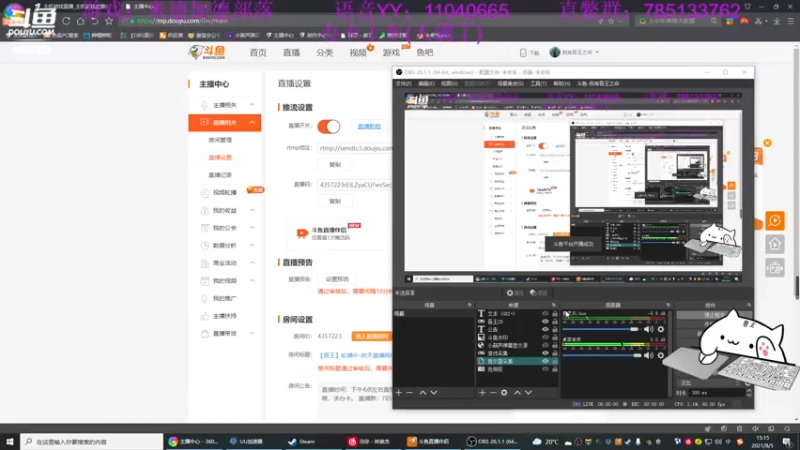Toggle visibility of 文本 (GDI+) source
Screen dimensions: 800x450
tap(545, 314)
